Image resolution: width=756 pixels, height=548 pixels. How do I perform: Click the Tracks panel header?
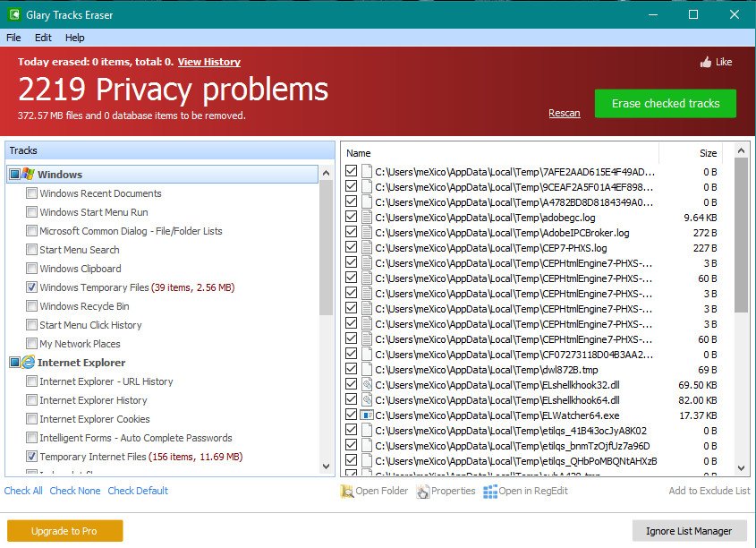pyautogui.click(x=170, y=150)
